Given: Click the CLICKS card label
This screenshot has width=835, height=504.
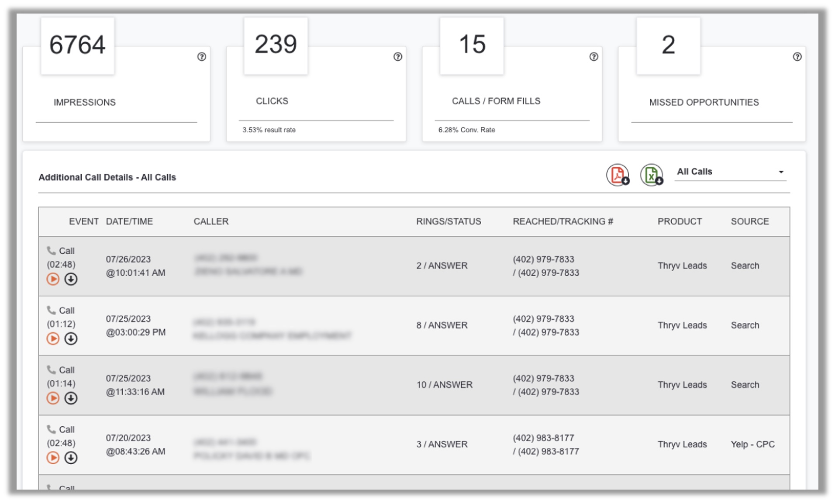Looking at the screenshot, I should 272,101.
